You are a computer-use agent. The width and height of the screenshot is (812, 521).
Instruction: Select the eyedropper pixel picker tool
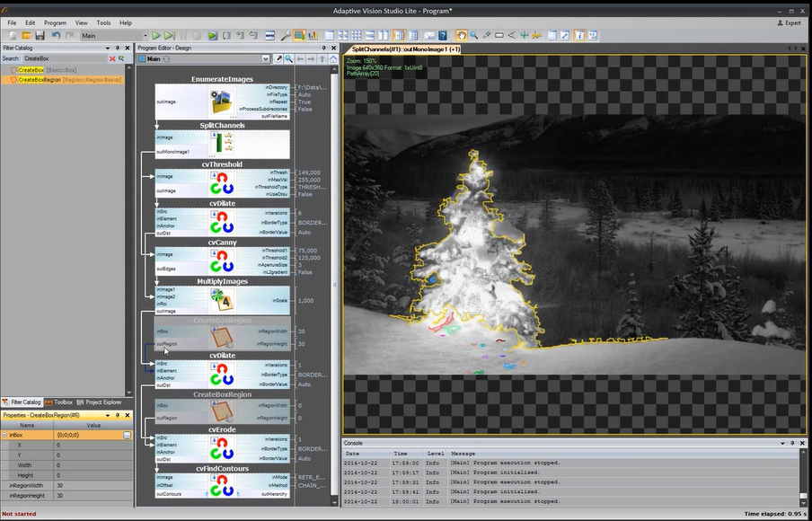pyautogui.click(x=487, y=36)
